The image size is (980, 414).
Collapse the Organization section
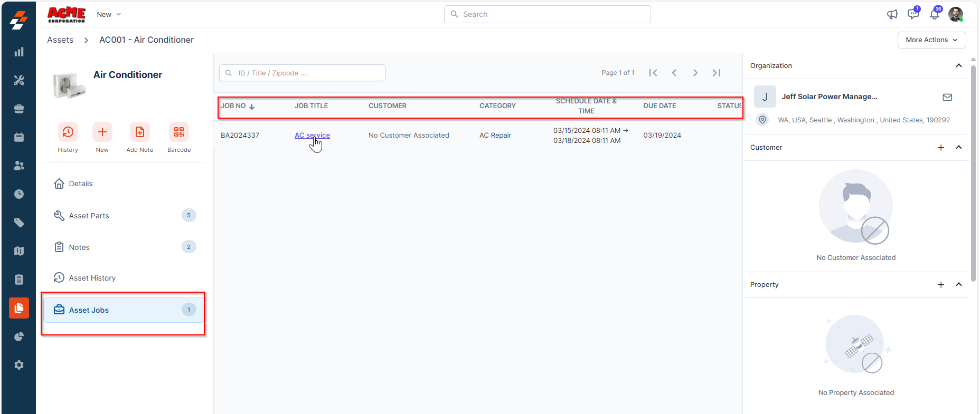[959, 65]
